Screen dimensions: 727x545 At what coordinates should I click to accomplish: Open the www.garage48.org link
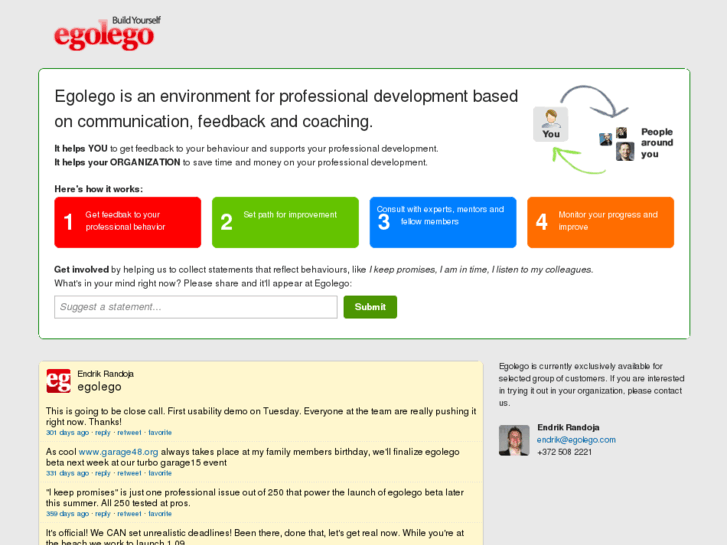(x=118, y=452)
